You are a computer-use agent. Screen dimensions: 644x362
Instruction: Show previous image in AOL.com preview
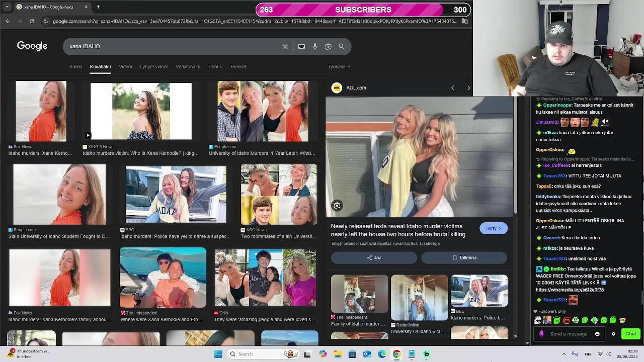(453, 88)
